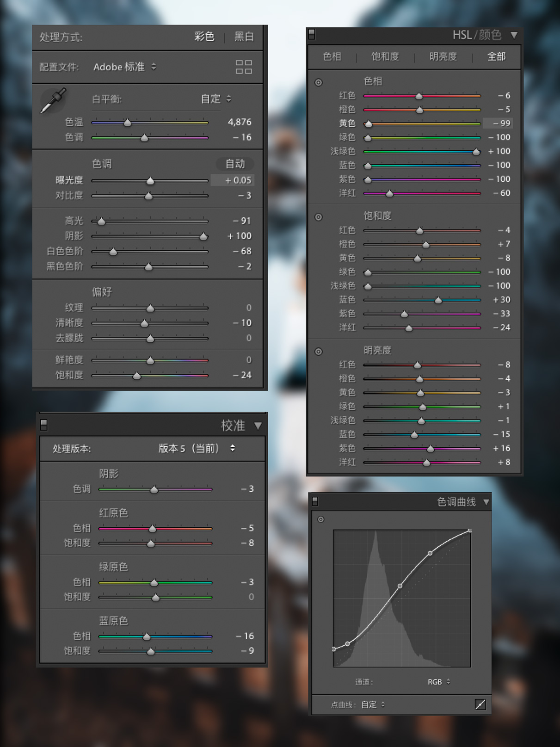
Task: Collapse the HSL/颜色 panel triangle
Action: 514,35
